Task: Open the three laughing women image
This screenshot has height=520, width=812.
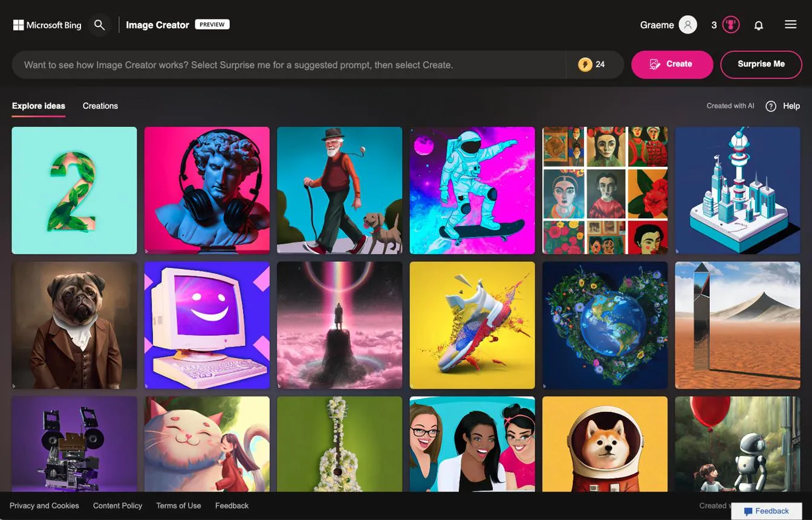Action: (x=472, y=444)
